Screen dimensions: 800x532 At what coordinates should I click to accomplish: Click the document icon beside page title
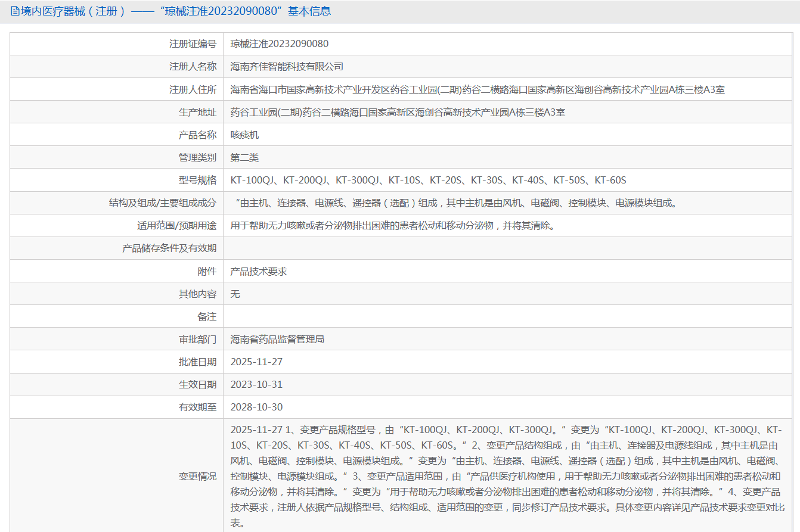(x=15, y=11)
